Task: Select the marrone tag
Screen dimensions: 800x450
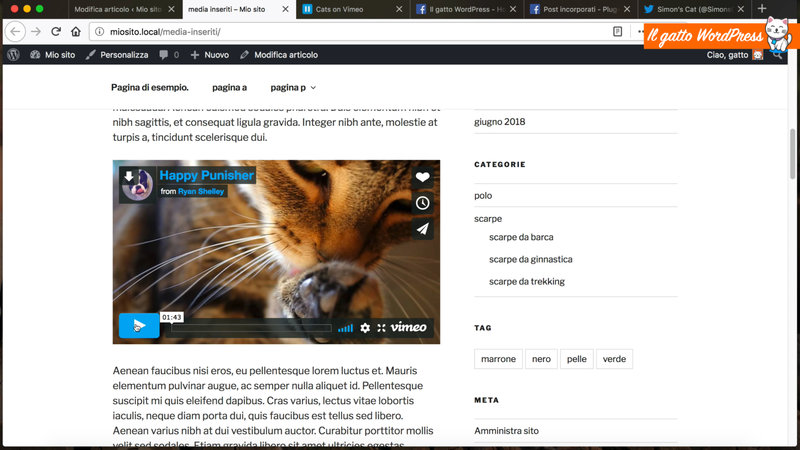Action: (x=498, y=359)
